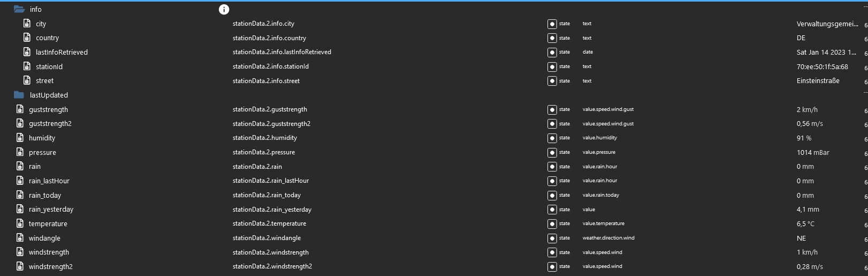This screenshot has height=276, width=868.
Task: Click state type icon for rain_today row
Action: pos(552,195)
